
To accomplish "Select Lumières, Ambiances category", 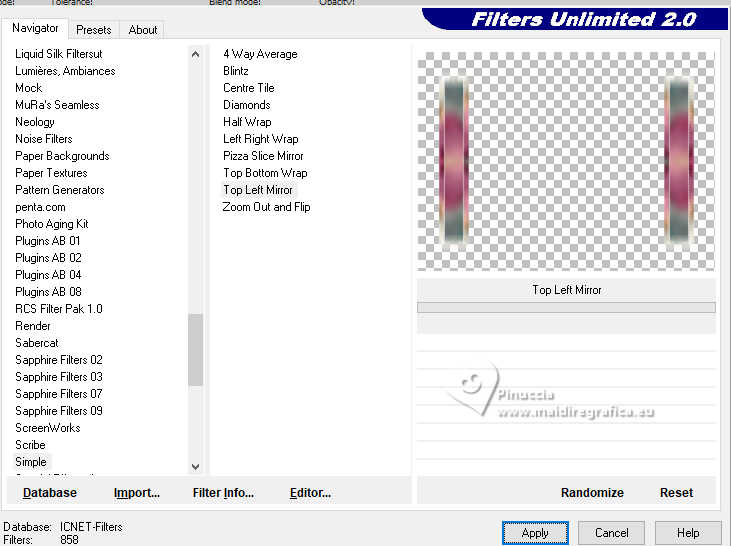I will click(65, 71).
